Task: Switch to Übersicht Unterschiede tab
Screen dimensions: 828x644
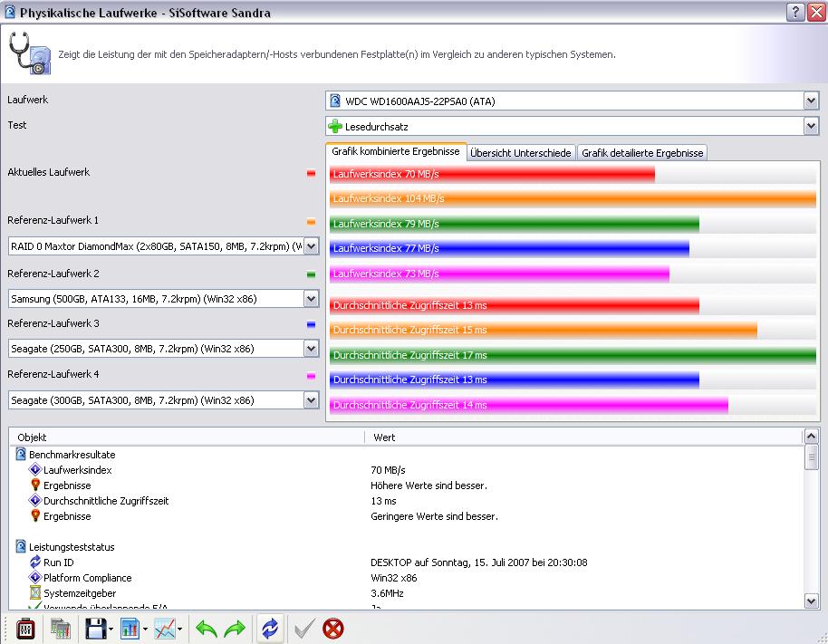Action: pos(521,153)
